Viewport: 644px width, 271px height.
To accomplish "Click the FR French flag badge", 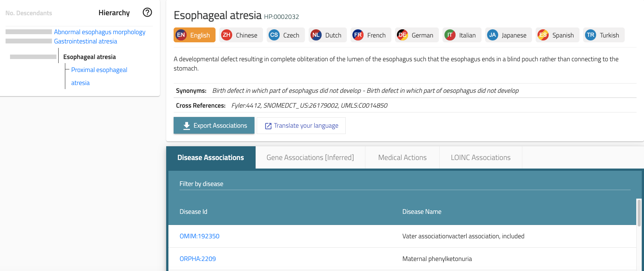I will point(358,35).
